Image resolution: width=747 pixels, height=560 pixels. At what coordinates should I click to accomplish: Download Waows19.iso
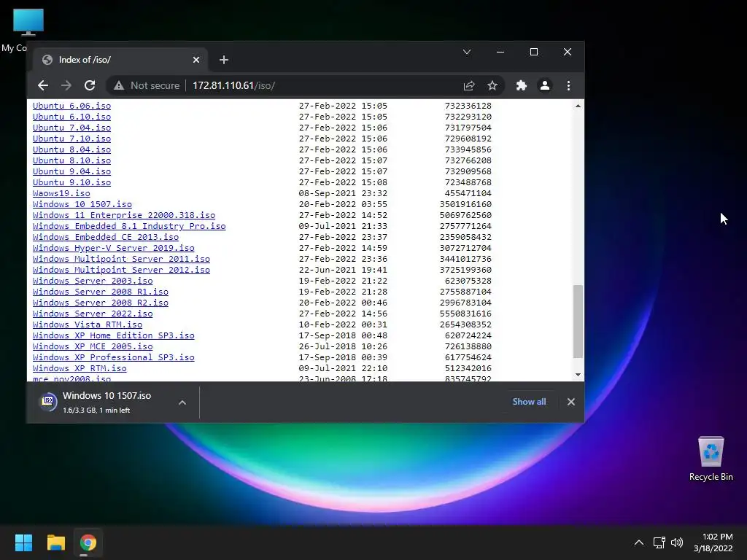pos(61,193)
